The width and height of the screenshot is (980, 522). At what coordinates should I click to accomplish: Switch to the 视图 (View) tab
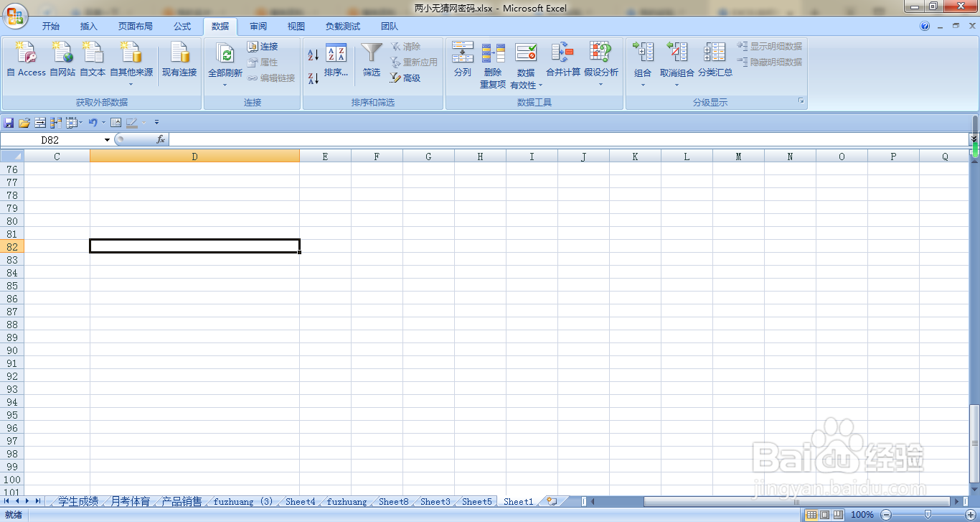tap(296, 27)
